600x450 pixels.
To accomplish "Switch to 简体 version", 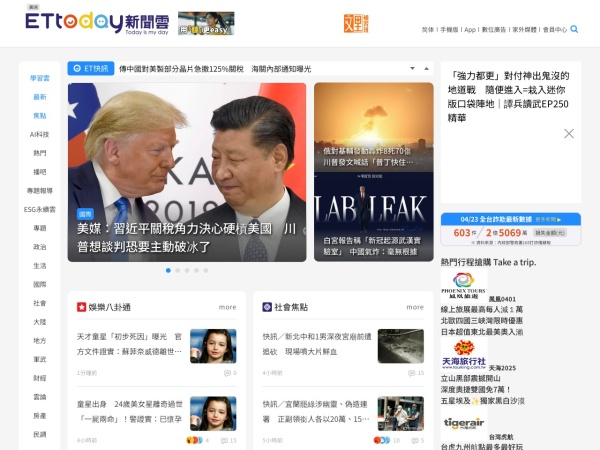I will 428,29.
